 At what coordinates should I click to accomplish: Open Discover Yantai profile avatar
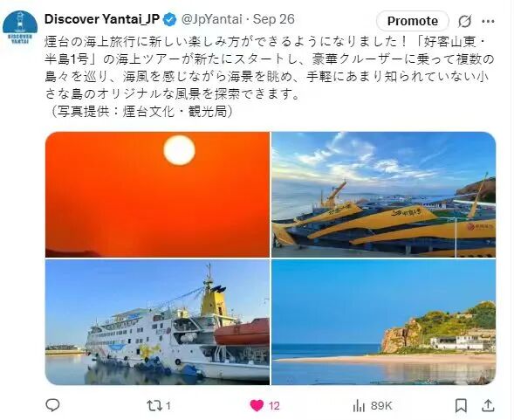[x=20, y=27]
